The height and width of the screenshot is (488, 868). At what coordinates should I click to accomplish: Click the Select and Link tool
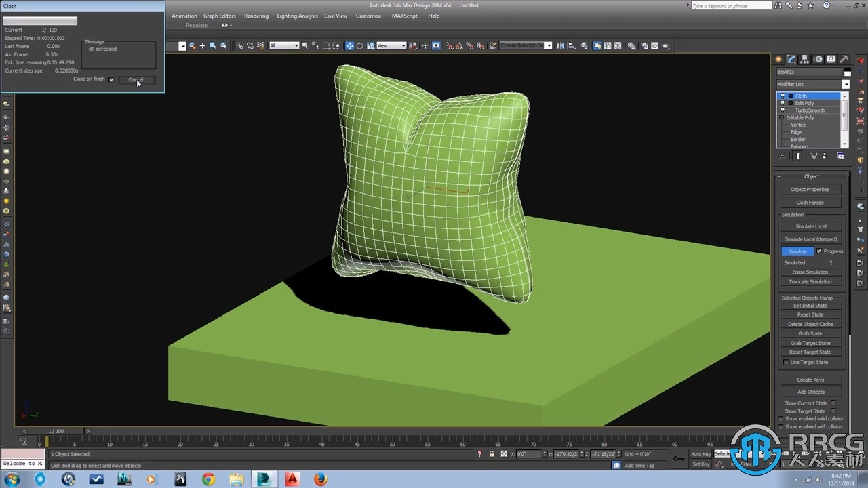pos(239,45)
